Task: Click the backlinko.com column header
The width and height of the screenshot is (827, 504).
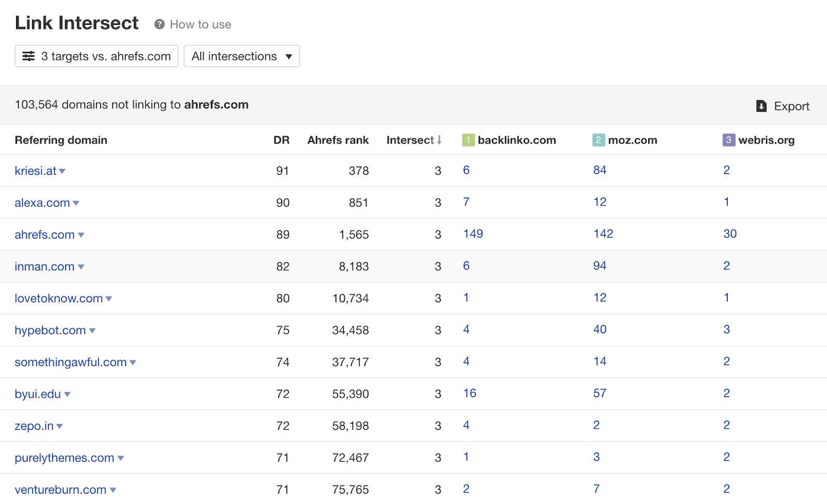Action: [x=517, y=140]
